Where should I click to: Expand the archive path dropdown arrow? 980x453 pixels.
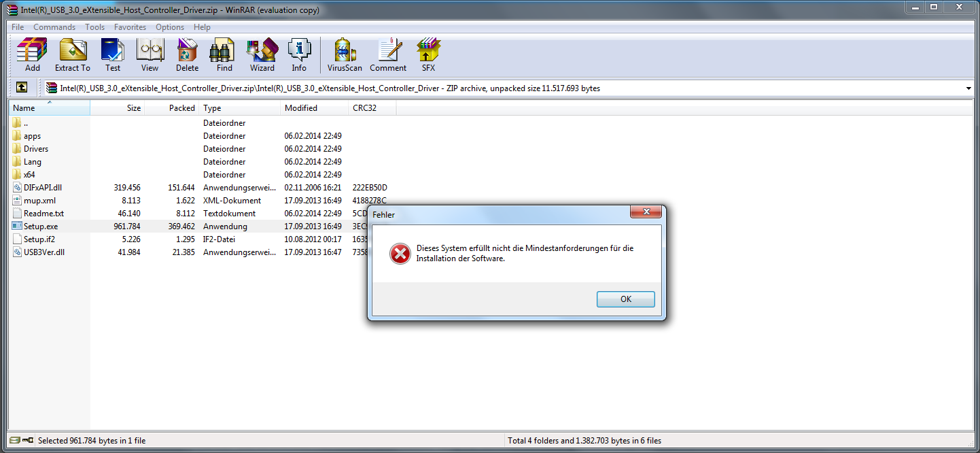pyautogui.click(x=968, y=88)
